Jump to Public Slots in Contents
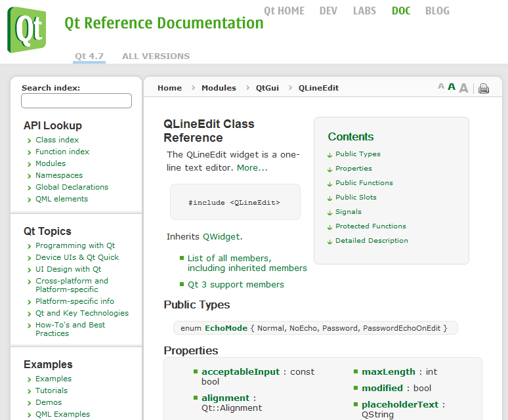The image size is (508, 420). [356, 198]
